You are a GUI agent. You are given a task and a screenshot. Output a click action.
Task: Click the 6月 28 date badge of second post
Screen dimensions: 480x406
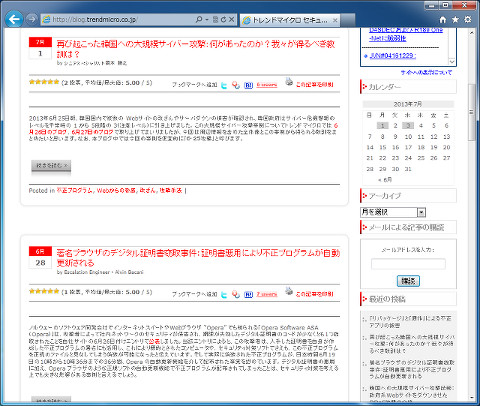tap(40, 257)
